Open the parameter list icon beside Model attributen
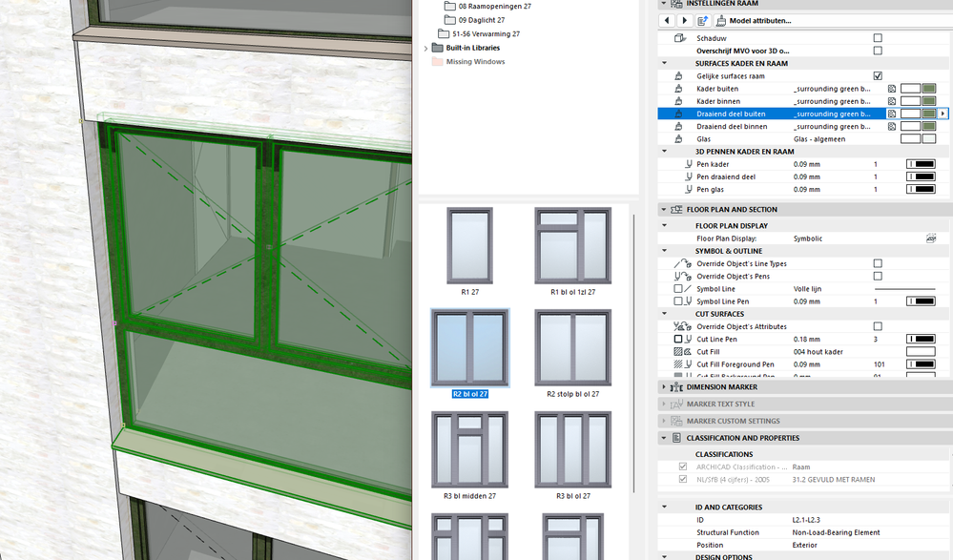Viewport: 953px width, 560px height. pyautogui.click(x=703, y=21)
